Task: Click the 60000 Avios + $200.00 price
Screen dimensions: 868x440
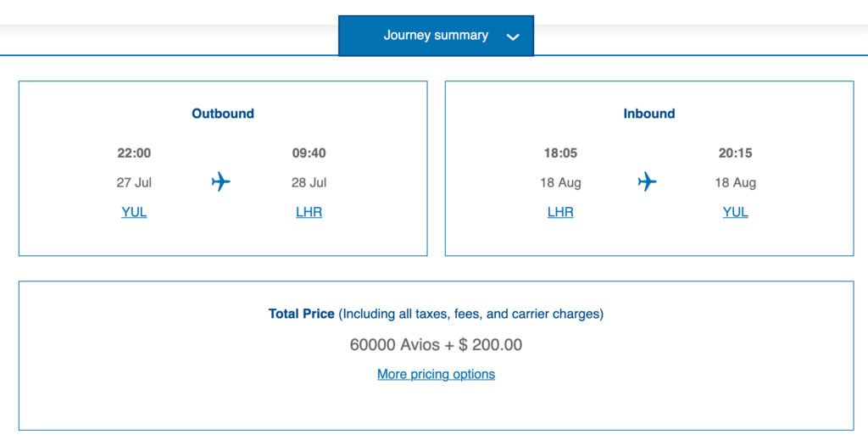Action: point(436,345)
